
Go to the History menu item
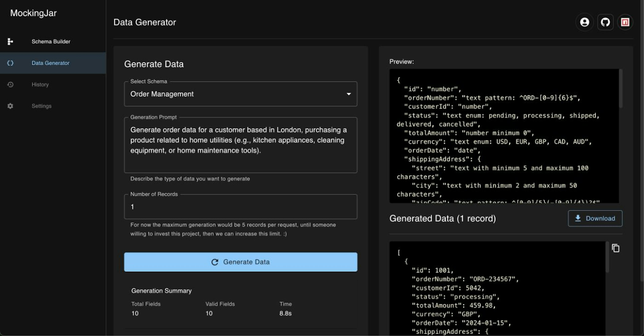pyautogui.click(x=40, y=85)
